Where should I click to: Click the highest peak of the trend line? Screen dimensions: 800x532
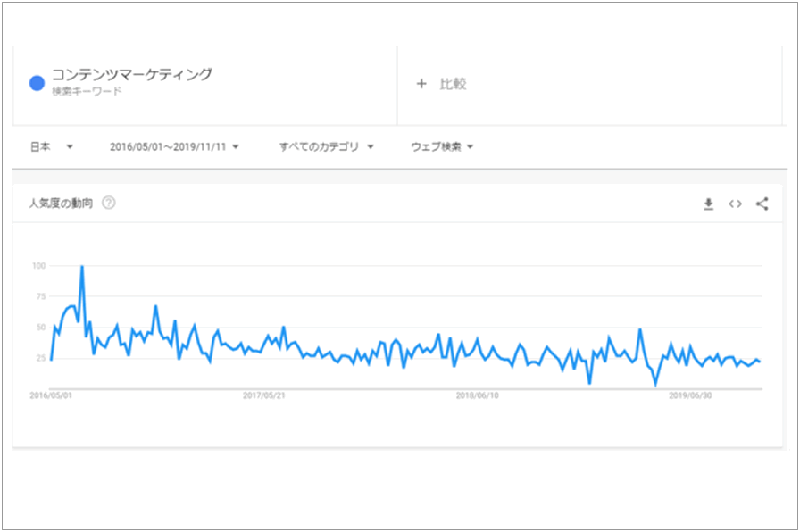(82, 266)
